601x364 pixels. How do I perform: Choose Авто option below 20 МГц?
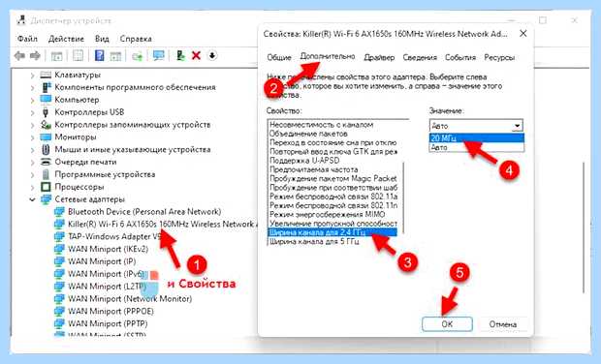(x=476, y=147)
